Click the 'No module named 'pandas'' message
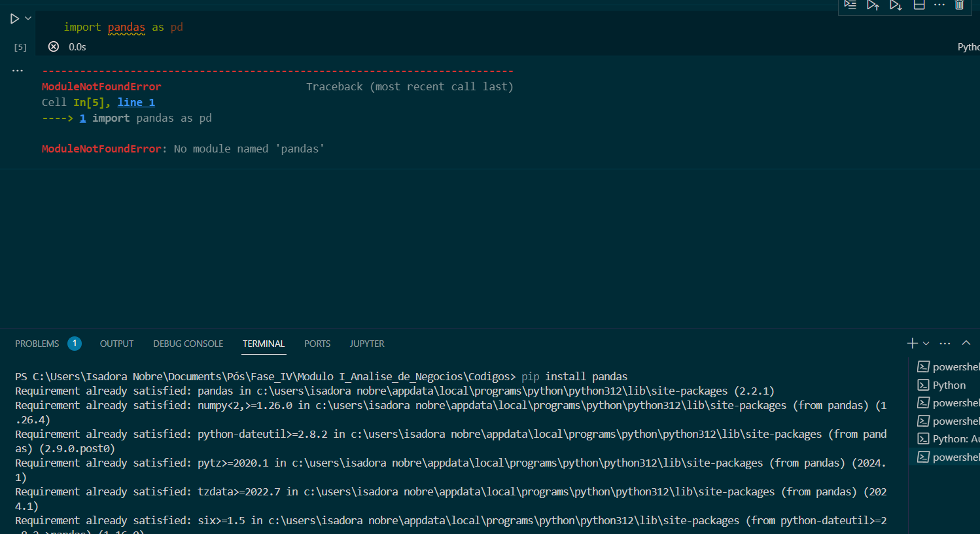This screenshot has height=534, width=980. [x=249, y=149]
